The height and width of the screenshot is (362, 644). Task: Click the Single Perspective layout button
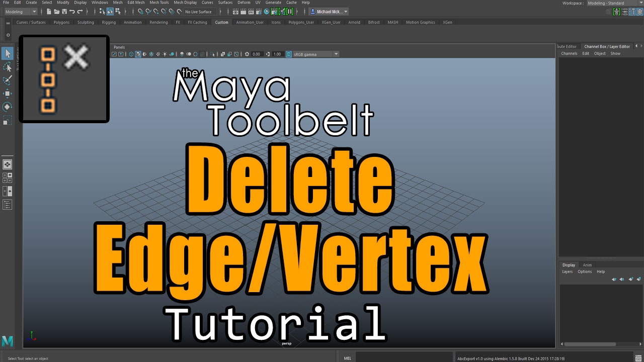8,164
